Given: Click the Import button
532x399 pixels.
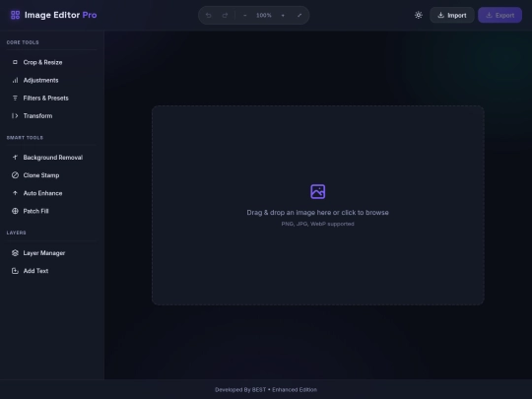Looking at the screenshot, I should tap(452, 15).
